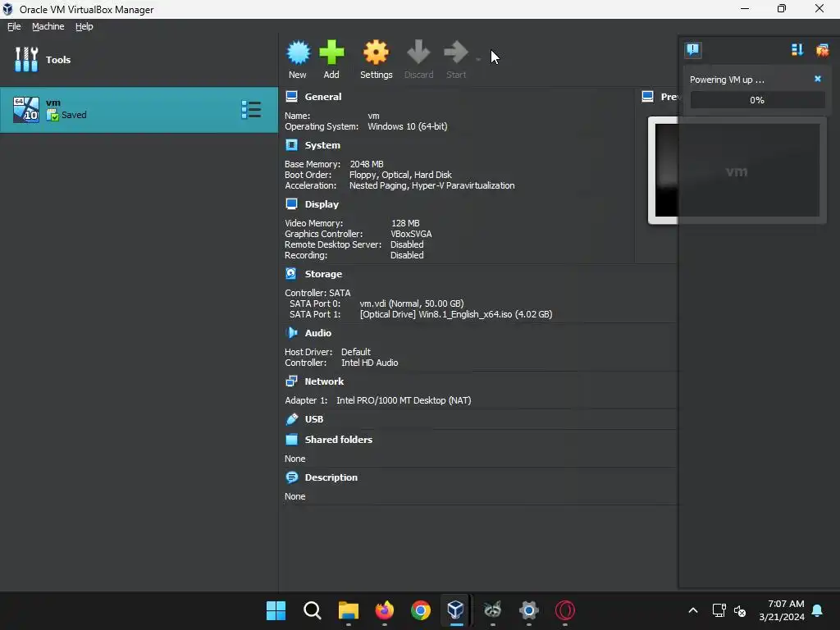The width and height of the screenshot is (840, 630).
Task: Click the green Add machine icon
Action: [331, 52]
